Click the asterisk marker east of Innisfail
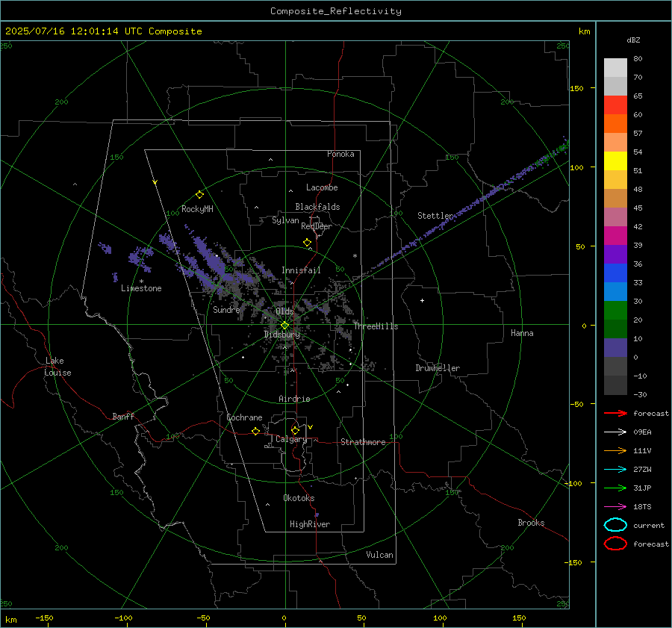 click(355, 256)
